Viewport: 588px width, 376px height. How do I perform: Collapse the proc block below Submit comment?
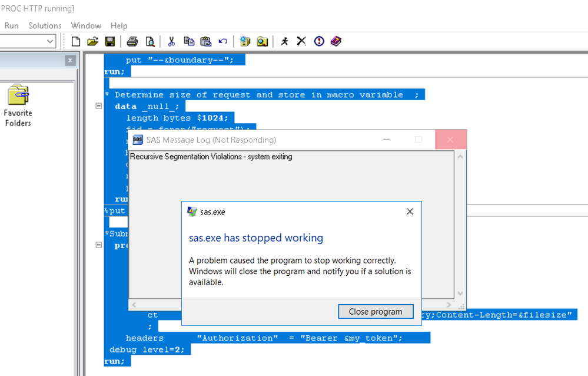coord(99,245)
